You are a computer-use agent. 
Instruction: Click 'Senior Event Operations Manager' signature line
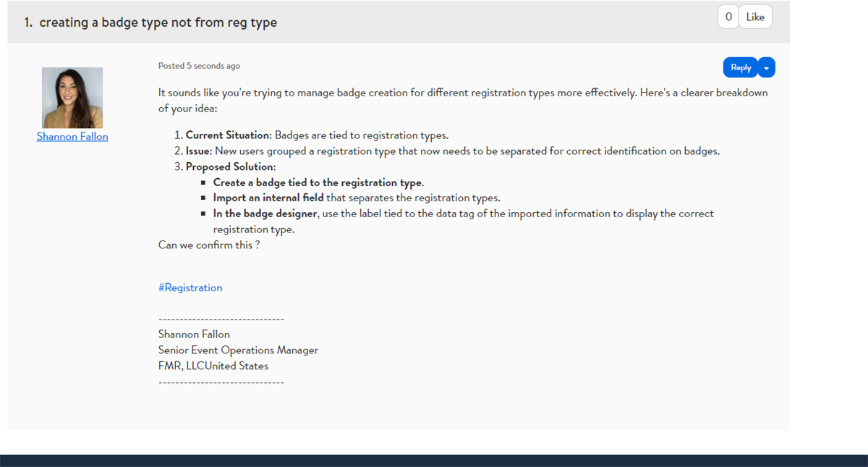pos(238,350)
